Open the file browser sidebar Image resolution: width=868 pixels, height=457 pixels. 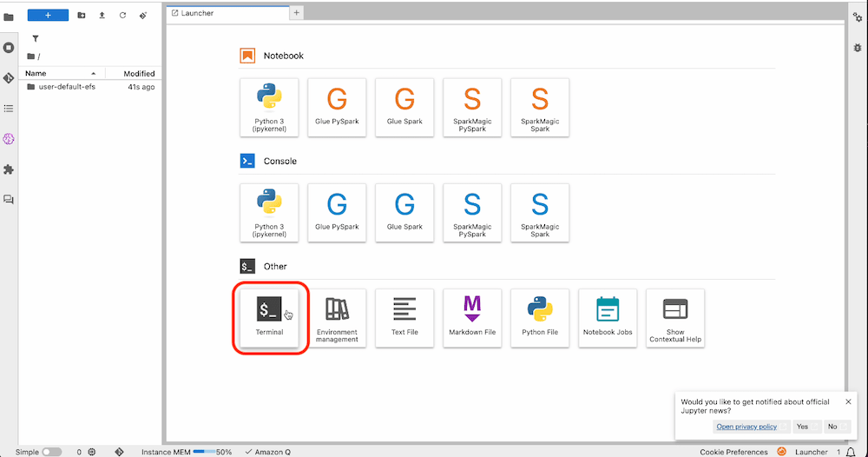click(x=9, y=17)
